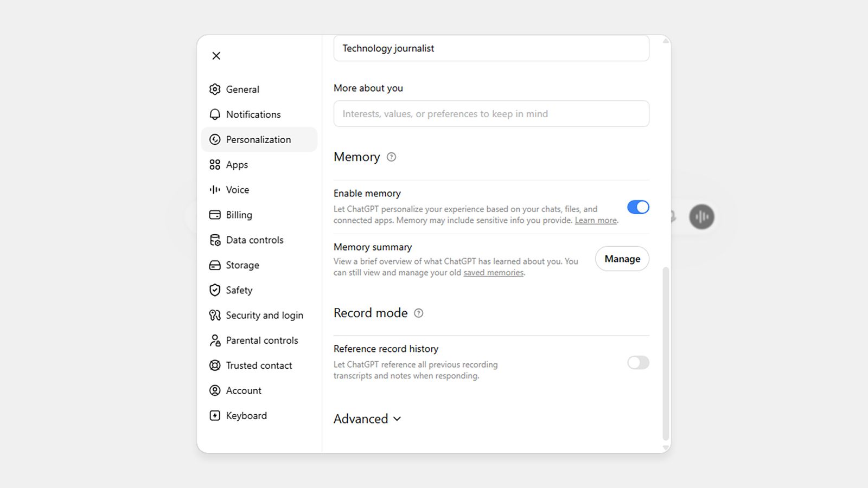Open the Learn more link about memory
This screenshot has width=868, height=488.
point(596,220)
